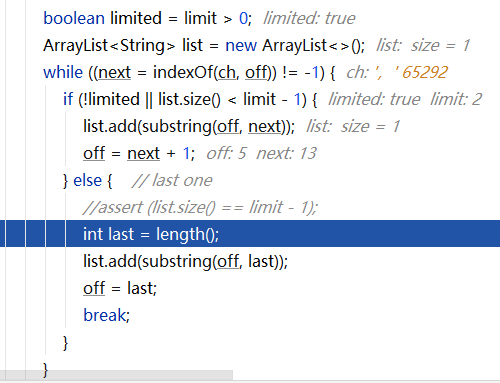The image size is (500, 383).
Task: Click the commented-out assert line
Action: 200,207
